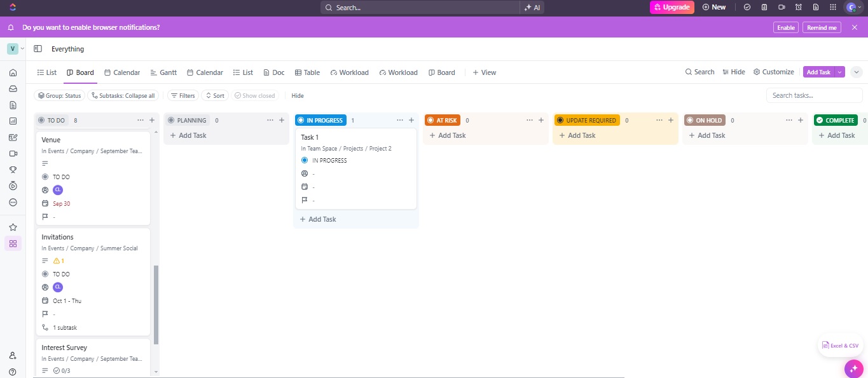The height and width of the screenshot is (378, 868).
Task: Click the orange AT RISK status label
Action: 442,120
